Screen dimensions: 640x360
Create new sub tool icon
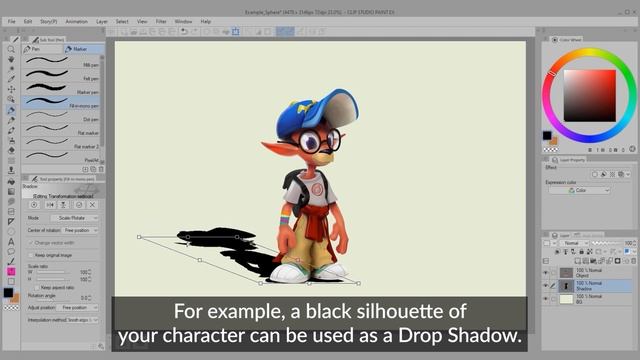pos(85,169)
